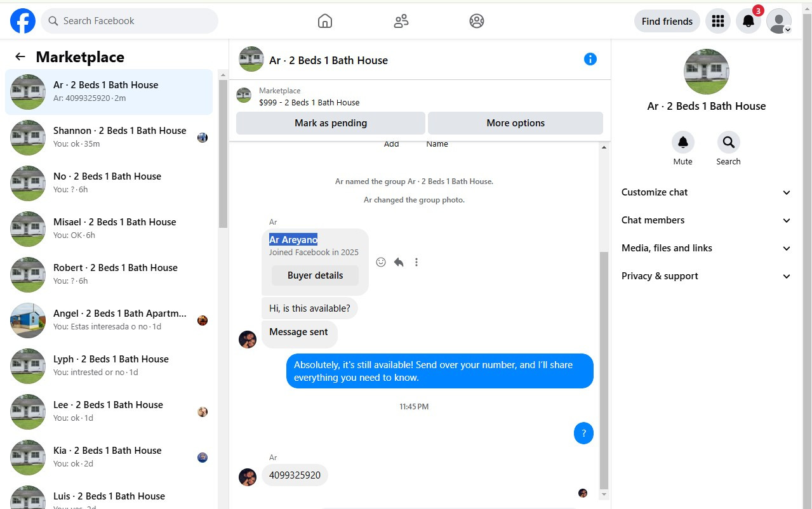This screenshot has height=509, width=812.
Task: Click sender avatar next to Message sent
Action: click(248, 340)
